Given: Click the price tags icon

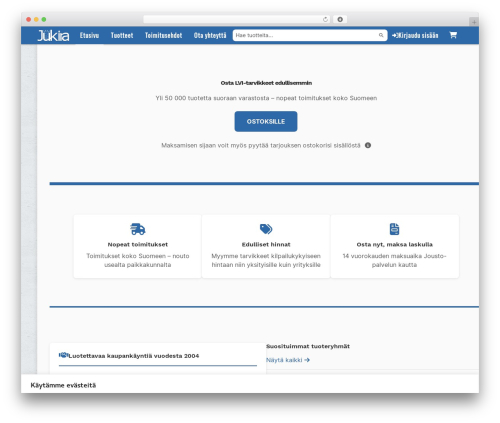Looking at the screenshot, I should [266, 229].
